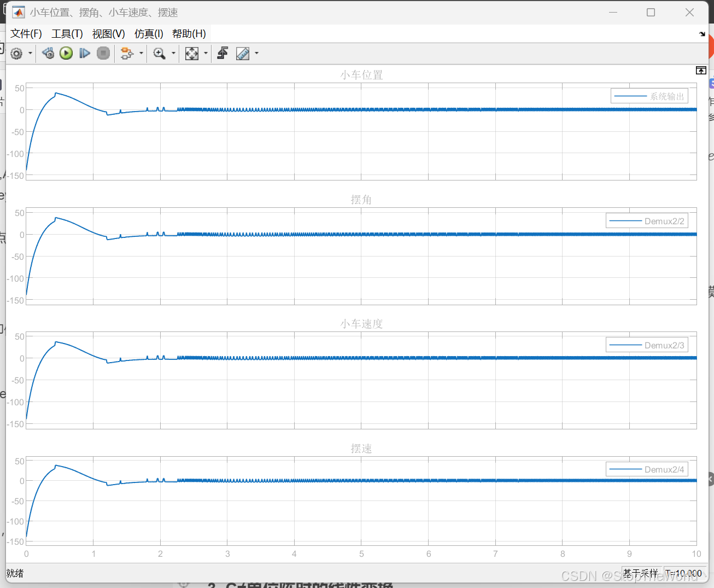Click the highlight Simulink block icon

(127, 53)
